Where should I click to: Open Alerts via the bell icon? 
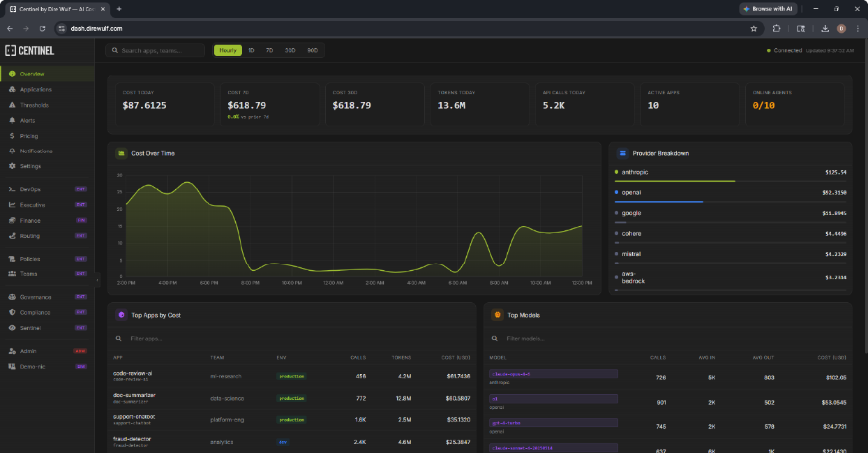tap(13, 121)
